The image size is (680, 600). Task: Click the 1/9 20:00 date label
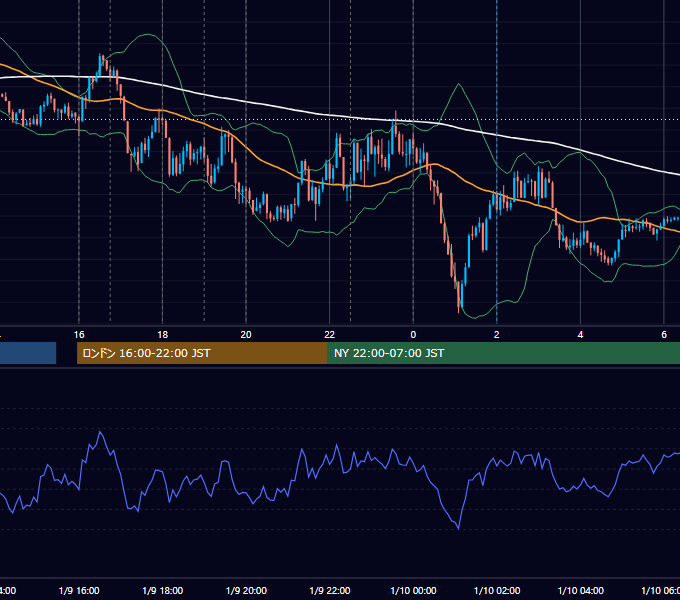pos(246,591)
